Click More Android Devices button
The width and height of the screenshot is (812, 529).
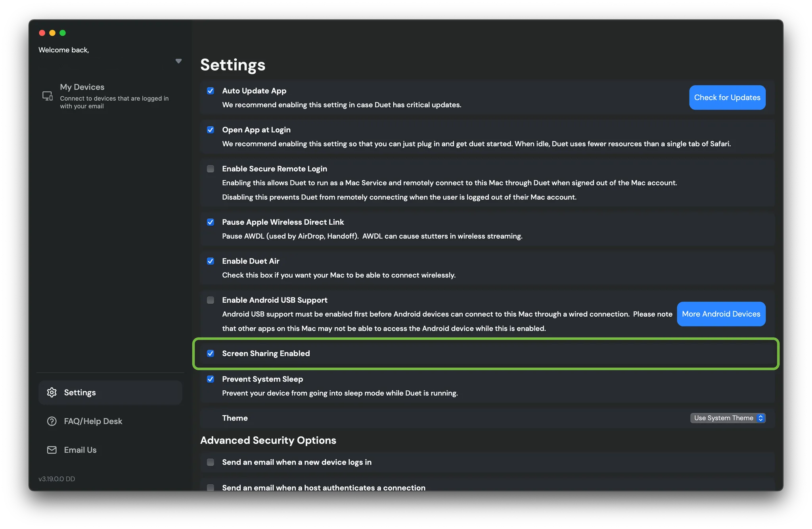point(721,314)
